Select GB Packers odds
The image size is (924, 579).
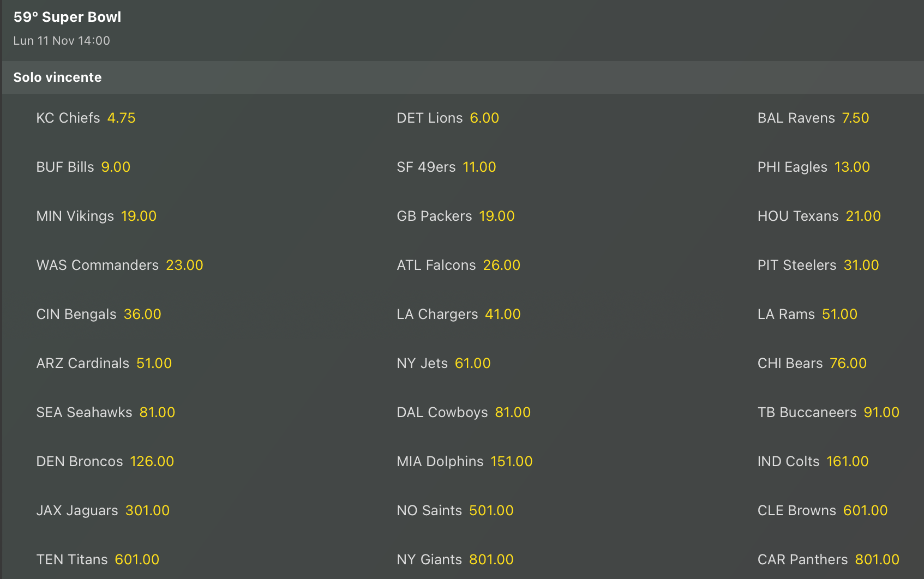(455, 216)
